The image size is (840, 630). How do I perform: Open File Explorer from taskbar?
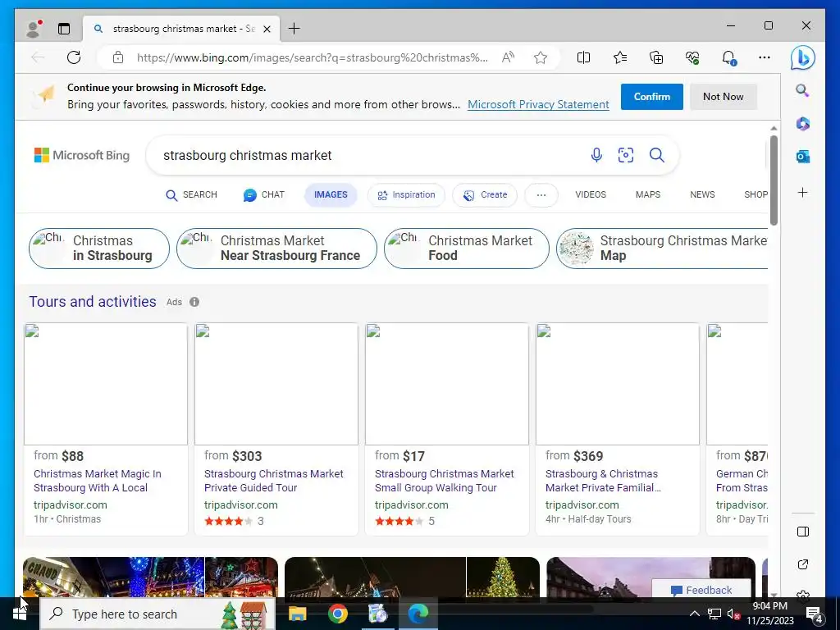(x=297, y=614)
